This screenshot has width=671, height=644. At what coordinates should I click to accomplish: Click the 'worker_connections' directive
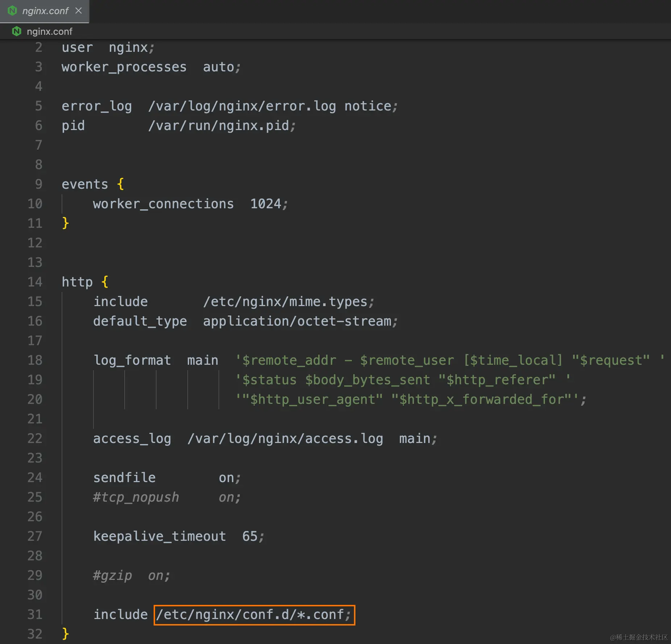[163, 204]
